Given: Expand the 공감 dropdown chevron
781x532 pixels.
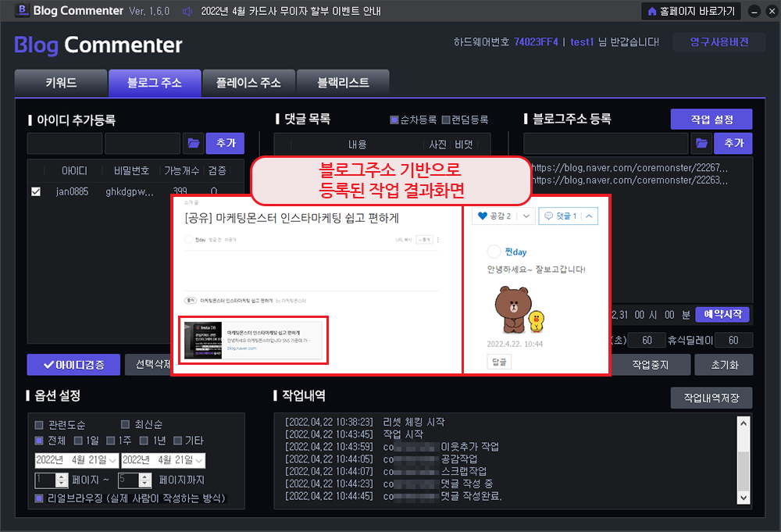Looking at the screenshot, I should click(x=526, y=216).
